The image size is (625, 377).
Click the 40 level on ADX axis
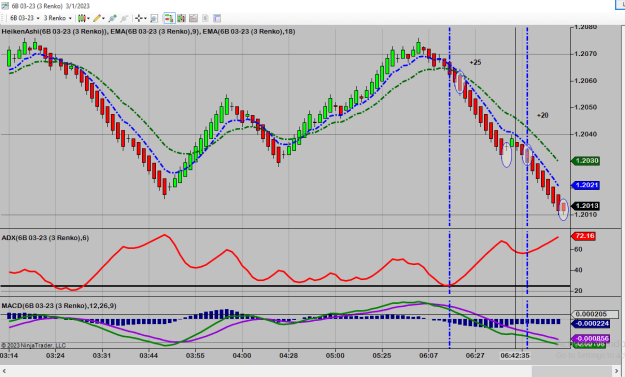578,270
